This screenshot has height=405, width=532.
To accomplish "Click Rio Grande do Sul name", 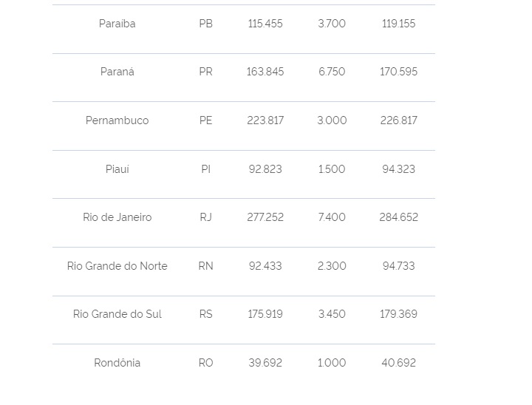I will [117, 314].
